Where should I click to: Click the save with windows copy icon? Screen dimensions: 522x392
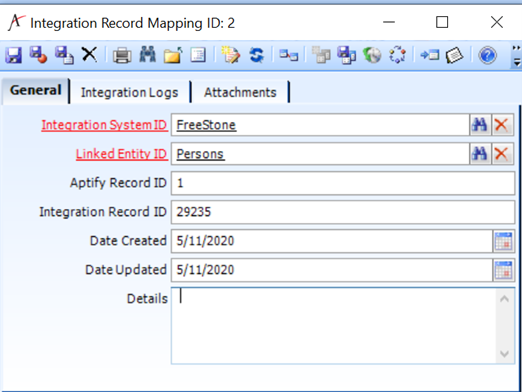pos(346,55)
